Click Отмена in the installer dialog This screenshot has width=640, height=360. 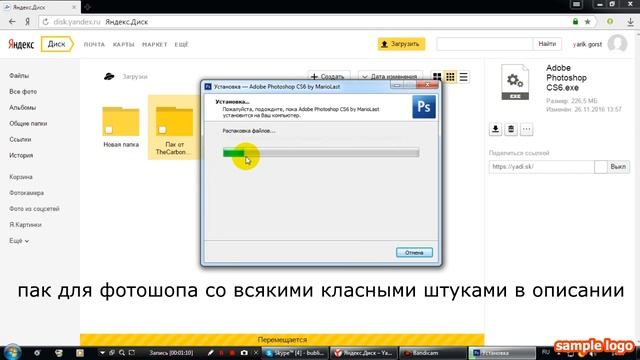click(414, 253)
